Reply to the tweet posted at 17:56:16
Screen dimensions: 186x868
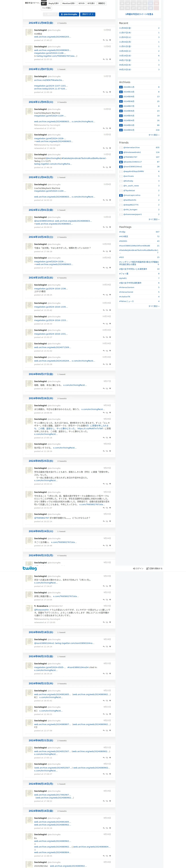click(x=104, y=251)
